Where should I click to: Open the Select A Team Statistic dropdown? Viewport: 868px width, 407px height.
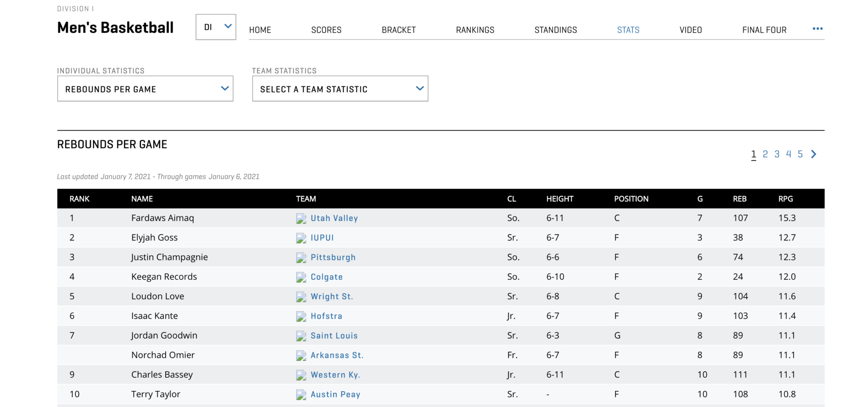click(340, 89)
